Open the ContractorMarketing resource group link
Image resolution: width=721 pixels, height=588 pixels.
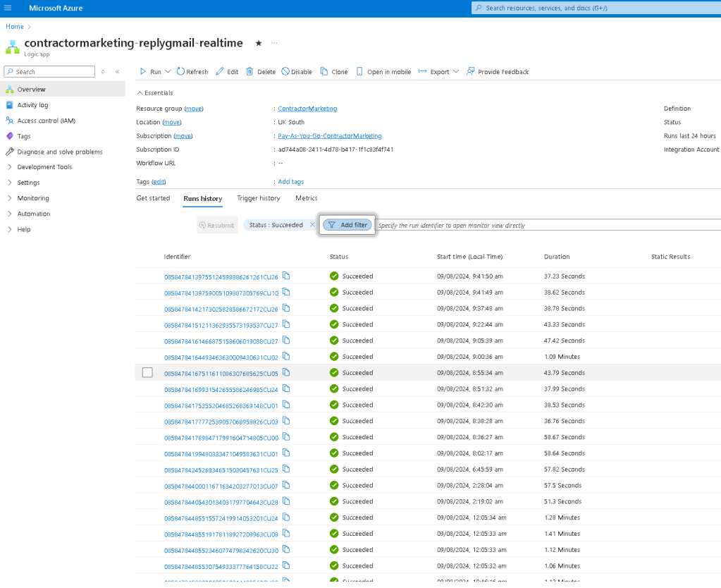(x=307, y=109)
